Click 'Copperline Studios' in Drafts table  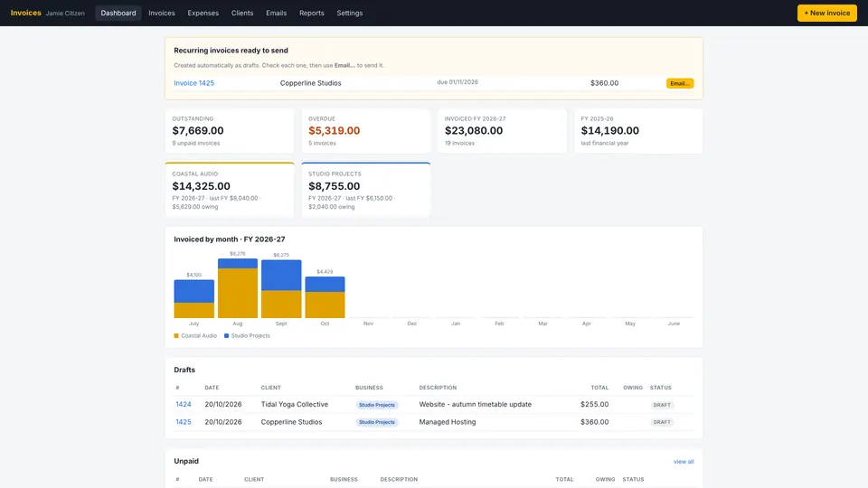point(291,422)
